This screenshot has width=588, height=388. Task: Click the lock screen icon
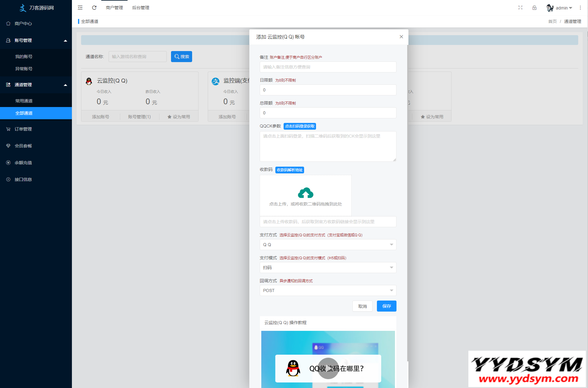coord(534,8)
